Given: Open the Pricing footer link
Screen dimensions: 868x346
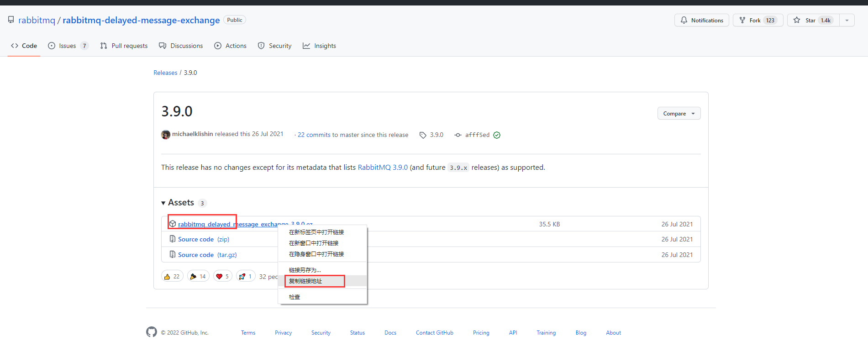Looking at the screenshot, I should [x=481, y=333].
